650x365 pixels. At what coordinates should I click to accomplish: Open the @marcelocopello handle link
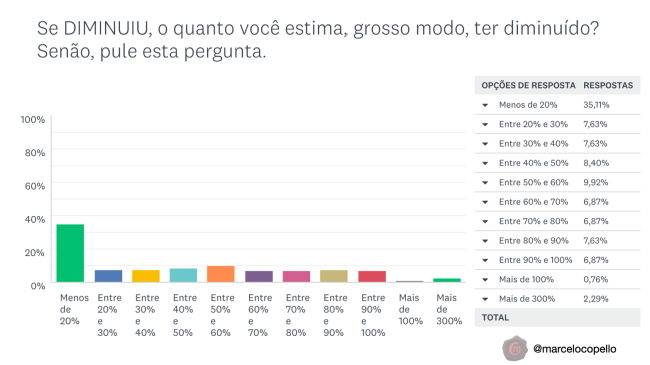[575, 349]
